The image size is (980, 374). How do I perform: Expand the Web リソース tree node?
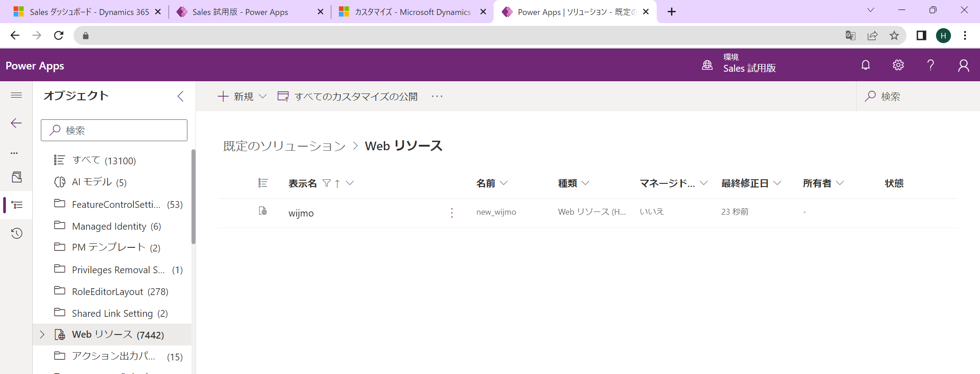click(x=42, y=335)
